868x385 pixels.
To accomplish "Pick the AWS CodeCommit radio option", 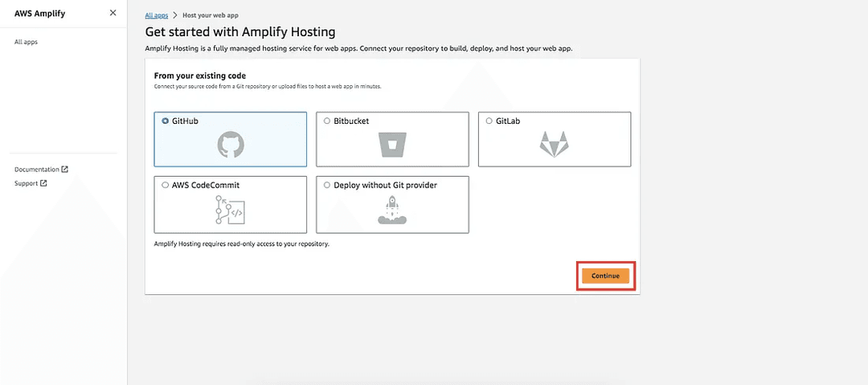I will pyautogui.click(x=165, y=185).
